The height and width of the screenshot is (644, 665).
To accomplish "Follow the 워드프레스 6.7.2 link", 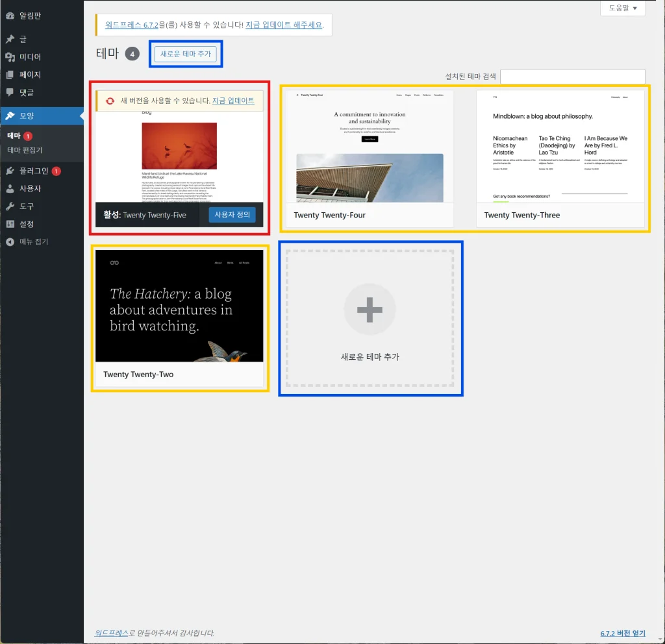I will coord(131,25).
